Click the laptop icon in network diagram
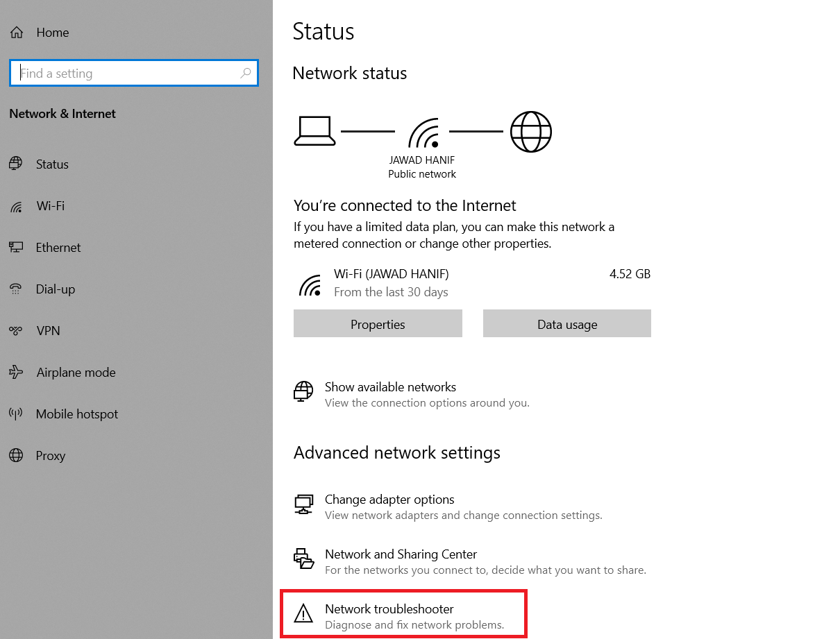This screenshot has width=840, height=639. (314, 131)
